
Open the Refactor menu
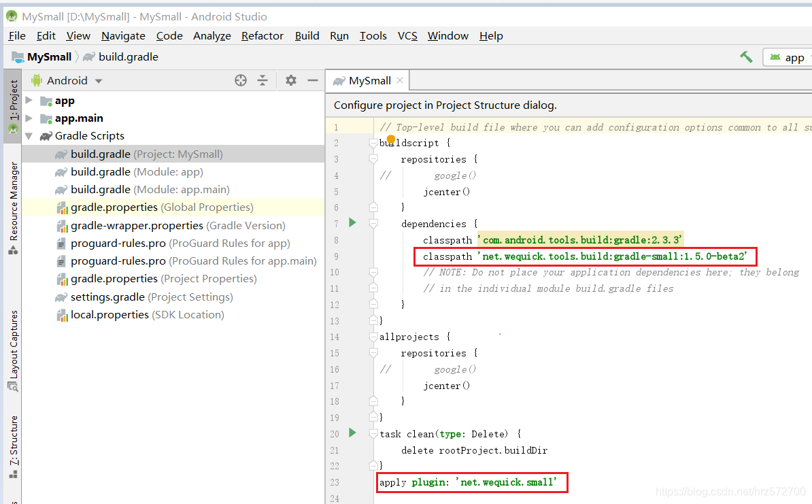coord(262,36)
